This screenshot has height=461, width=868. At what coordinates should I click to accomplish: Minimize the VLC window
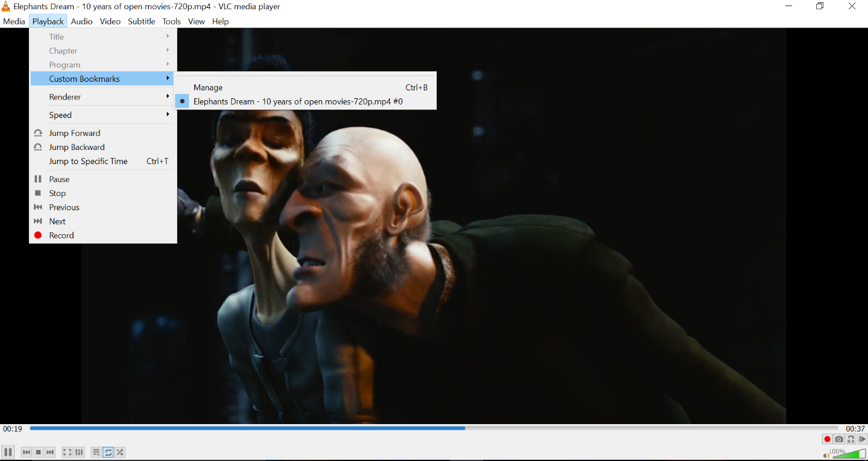pyautogui.click(x=789, y=6)
